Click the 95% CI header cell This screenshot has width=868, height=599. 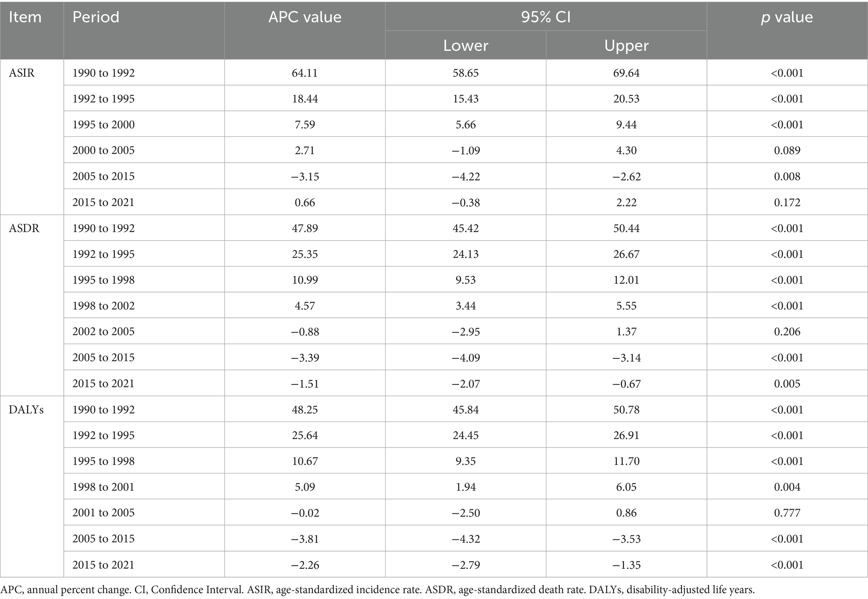click(545, 17)
